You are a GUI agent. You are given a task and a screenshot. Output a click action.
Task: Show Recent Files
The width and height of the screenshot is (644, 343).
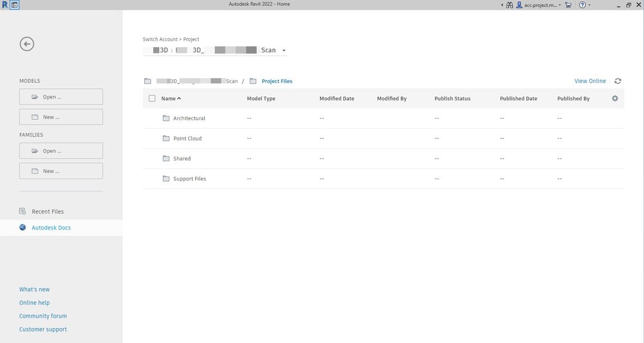[x=48, y=211]
